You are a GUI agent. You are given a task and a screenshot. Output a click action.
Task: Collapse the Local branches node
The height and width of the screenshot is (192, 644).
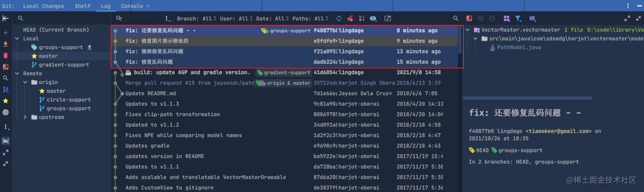coord(17,38)
